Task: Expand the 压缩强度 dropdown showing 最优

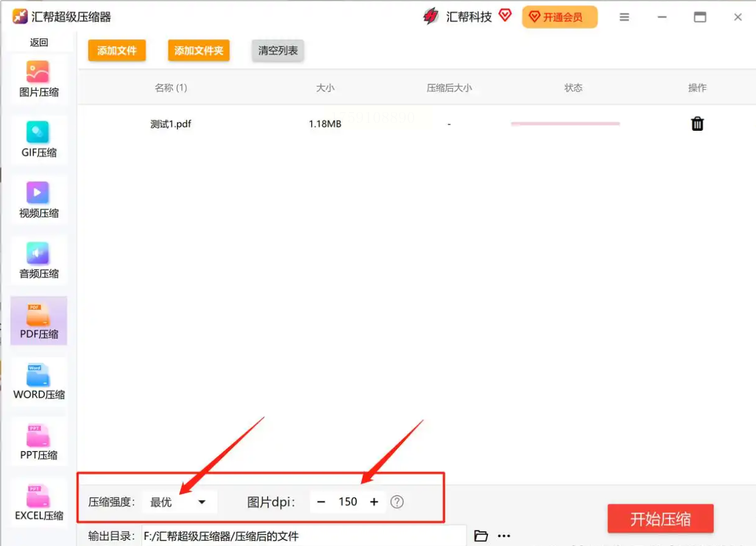Action: point(179,502)
